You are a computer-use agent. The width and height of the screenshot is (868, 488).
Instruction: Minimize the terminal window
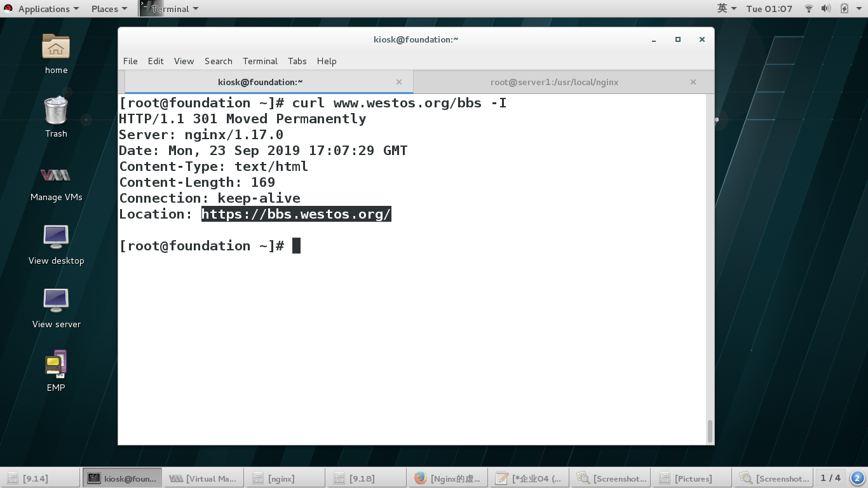point(653,39)
